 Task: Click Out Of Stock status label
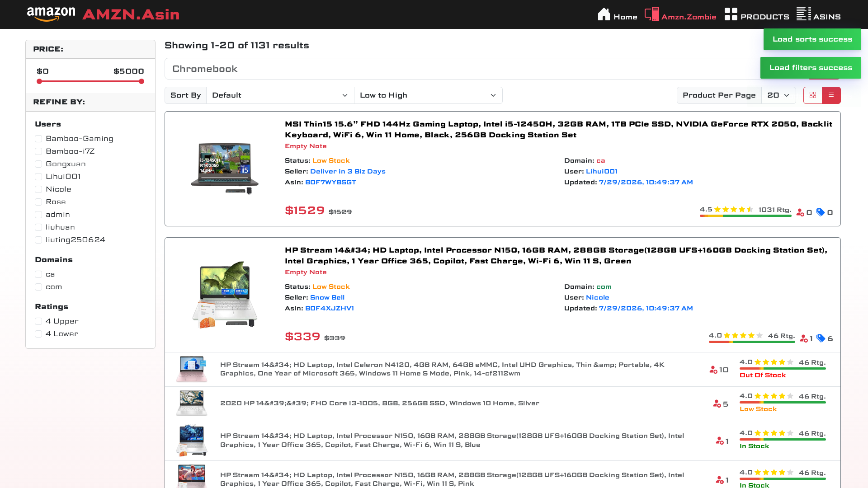coord(763,375)
